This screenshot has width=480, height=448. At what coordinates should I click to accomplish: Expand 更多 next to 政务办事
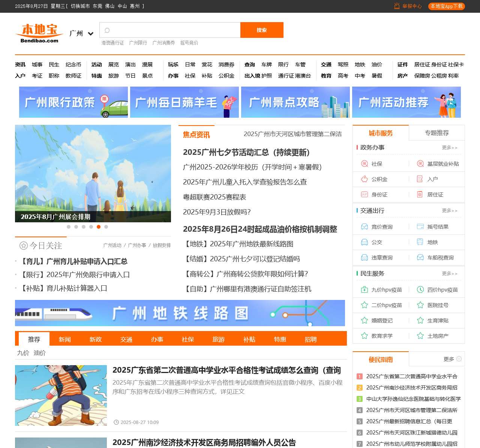pyautogui.click(x=449, y=148)
